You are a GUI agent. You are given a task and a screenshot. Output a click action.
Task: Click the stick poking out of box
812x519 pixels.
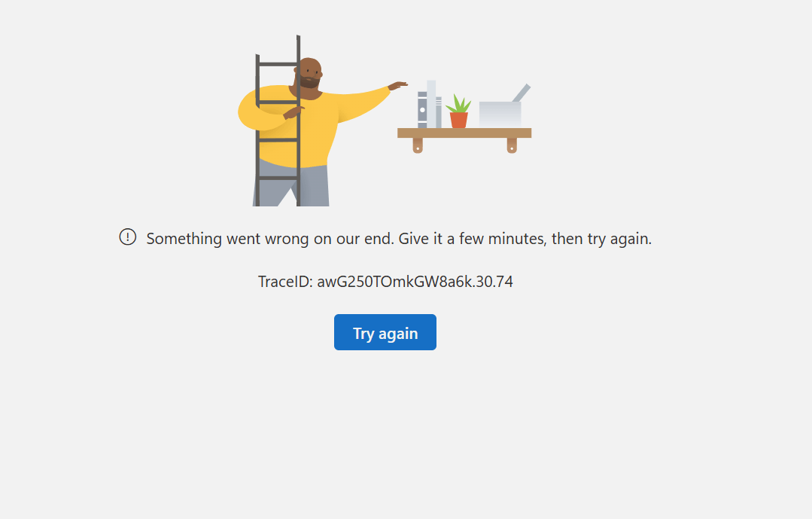pyautogui.click(x=522, y=93)
